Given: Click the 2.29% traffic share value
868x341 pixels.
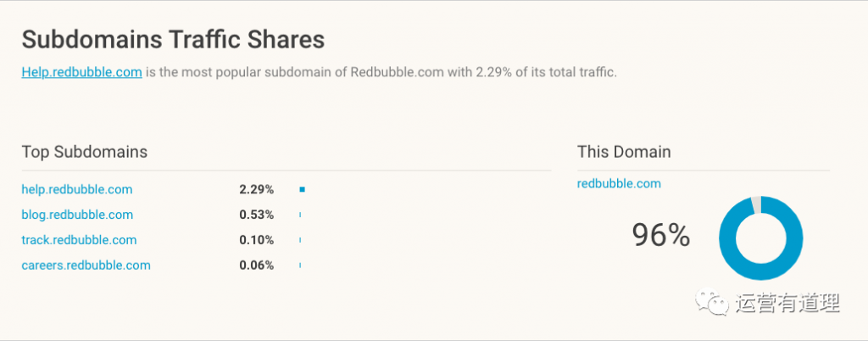Looking at the screenshot, I should 256,189.
